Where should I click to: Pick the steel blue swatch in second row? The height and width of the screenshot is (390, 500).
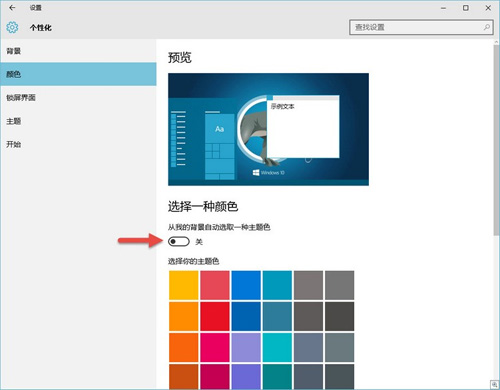tap(277, 316)
